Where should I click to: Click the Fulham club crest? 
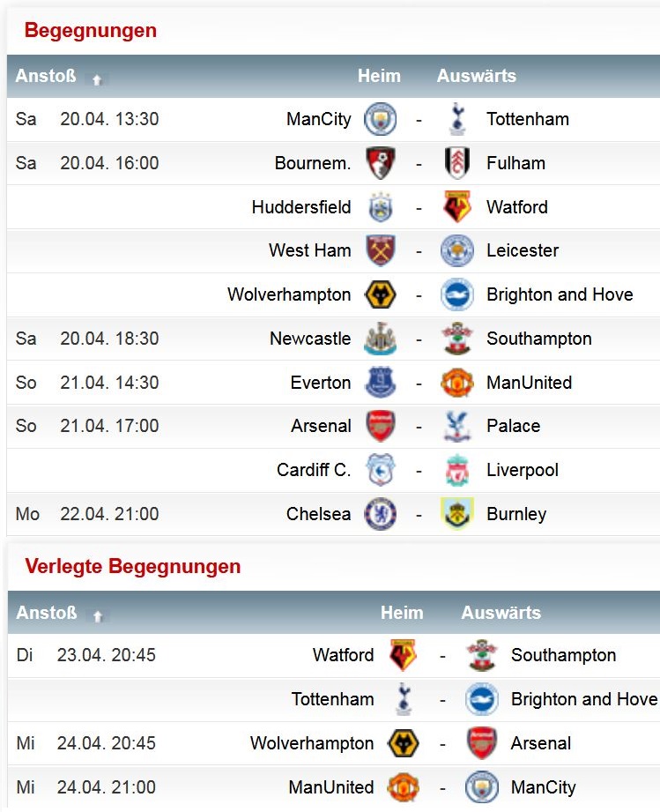click(457, 163)
